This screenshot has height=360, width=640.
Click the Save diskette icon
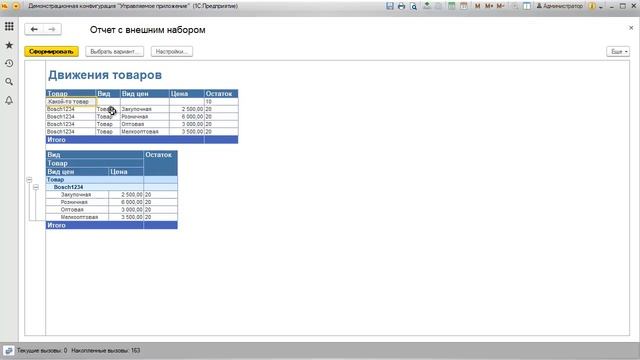(390, 6)
